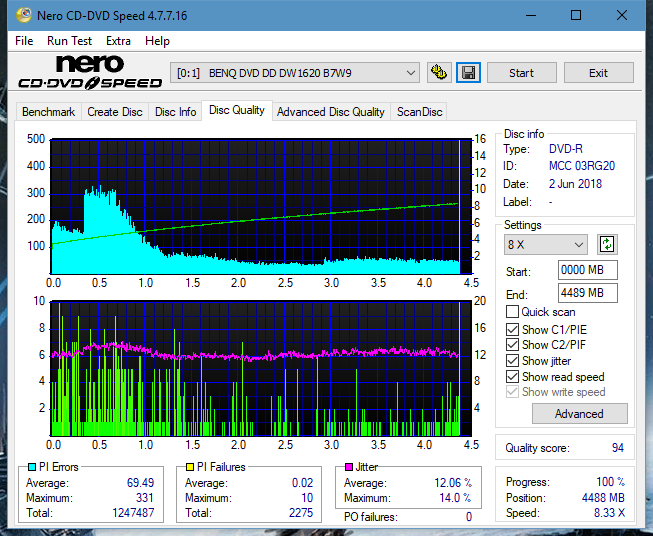Viewport: 653px width, 536px height.
Task: Open the Help menu
Action: [x=157, y=41]
